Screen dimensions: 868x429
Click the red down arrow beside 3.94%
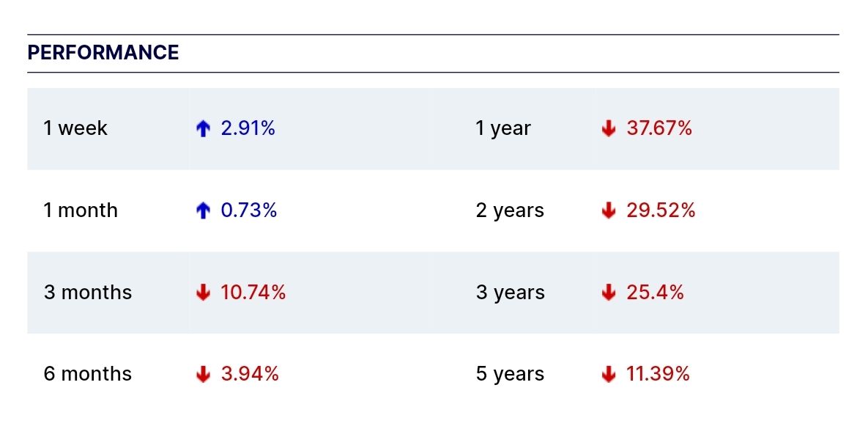coord(204,375)
